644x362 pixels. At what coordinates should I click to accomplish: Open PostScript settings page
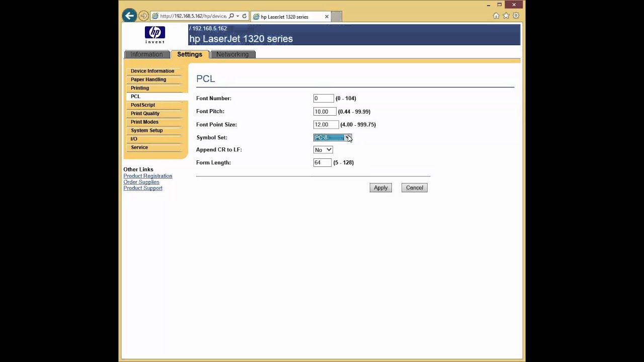coord(143,105)
